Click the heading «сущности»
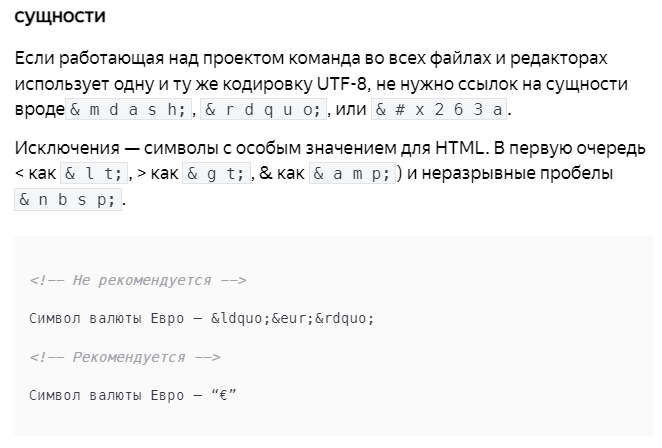 (60, 16)
